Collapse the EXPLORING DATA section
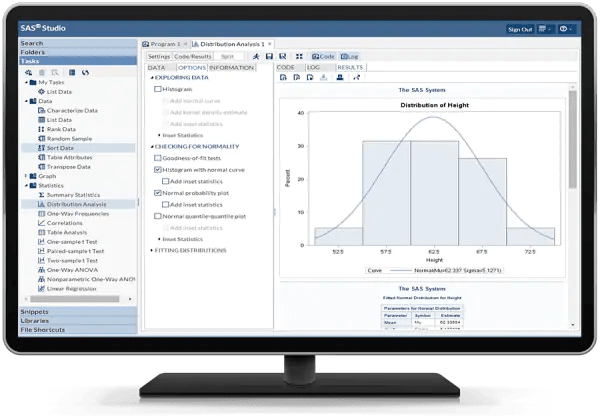 tap(152, 78)
